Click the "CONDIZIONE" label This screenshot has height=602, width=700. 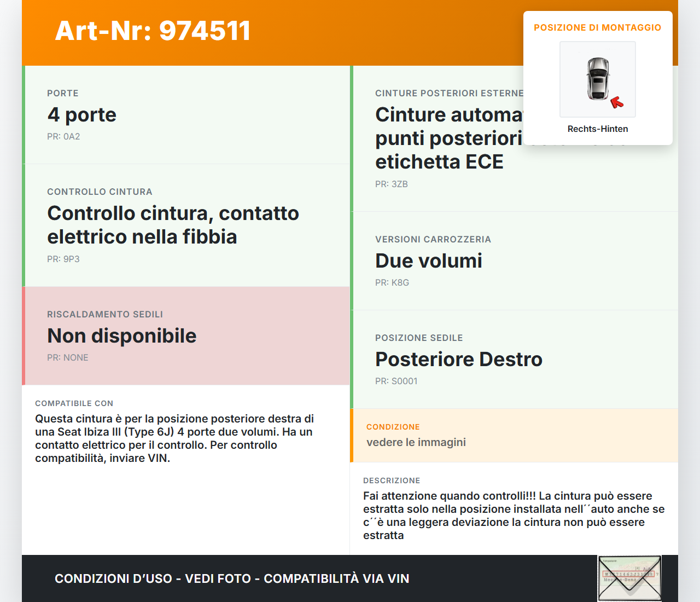pyautogui.click(x=393, y=427)
